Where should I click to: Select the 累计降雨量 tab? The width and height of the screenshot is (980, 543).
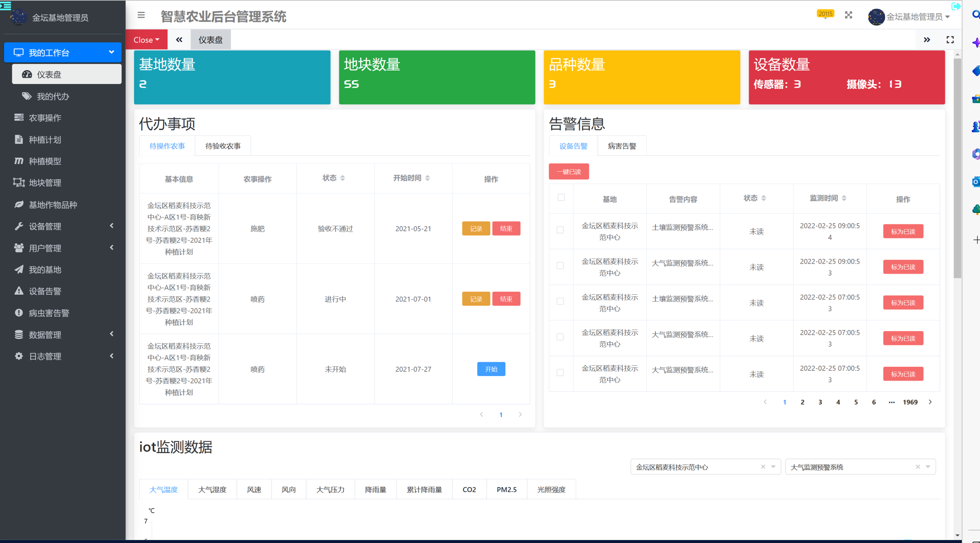coord(424,489)
